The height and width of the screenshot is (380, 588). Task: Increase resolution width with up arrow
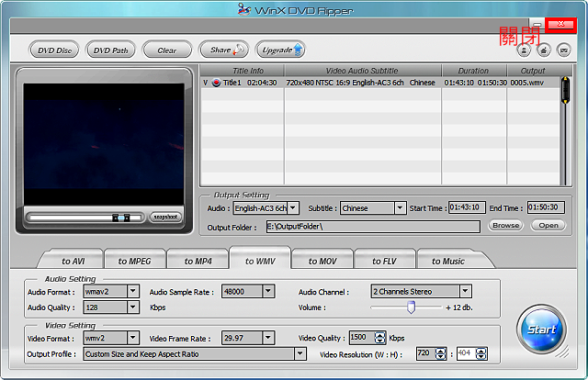pyautogui.click(x=441, y=351)
